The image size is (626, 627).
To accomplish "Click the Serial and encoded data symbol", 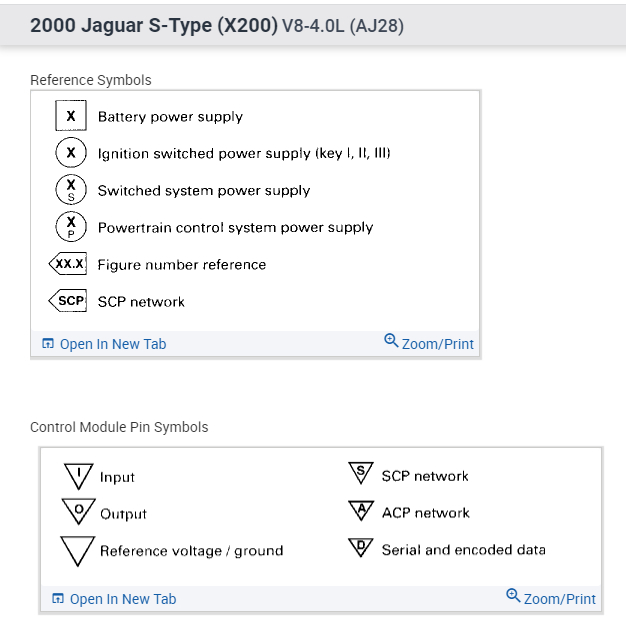I will coord(360,548).
